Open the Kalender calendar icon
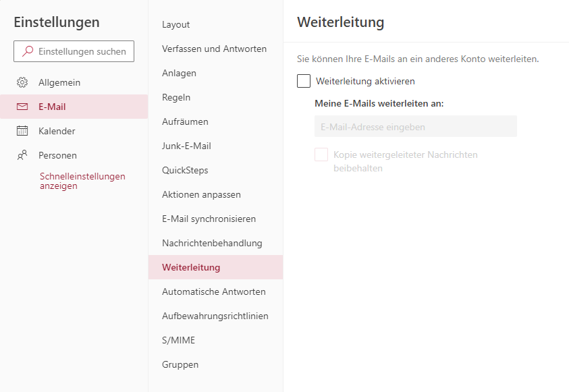 pos(22,131)
